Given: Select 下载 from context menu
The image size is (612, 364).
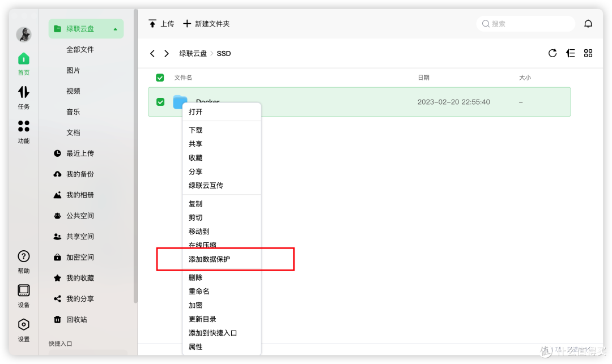Looking at the screenshot, I should (x=222, y=130).
